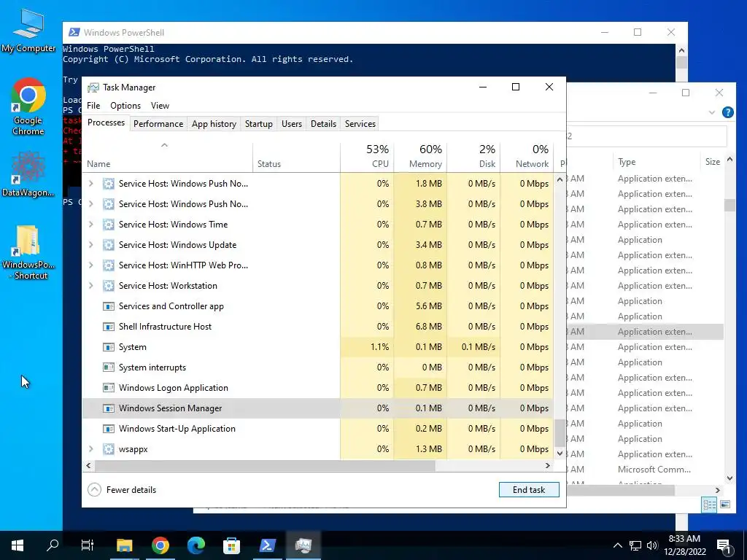Switch to the Performance tab
The width and height of the screenshot is (747, 560).
click(158, 124)
